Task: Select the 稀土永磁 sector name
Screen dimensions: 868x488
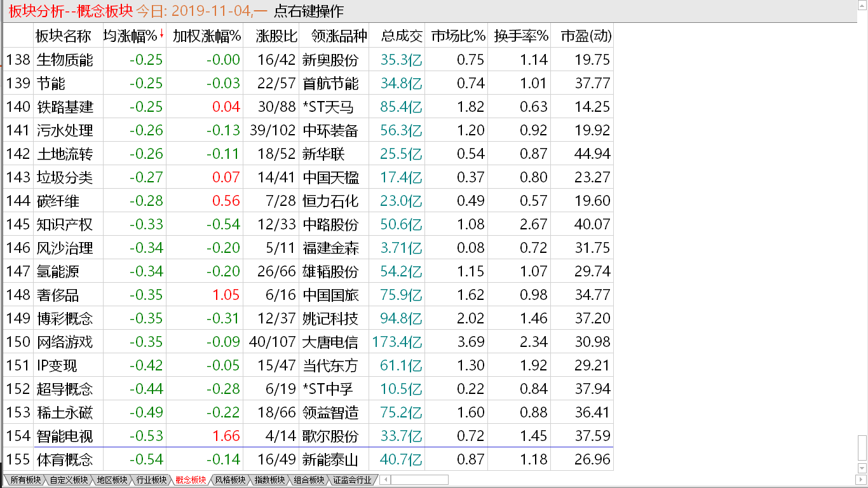Action: coord(65,412)
